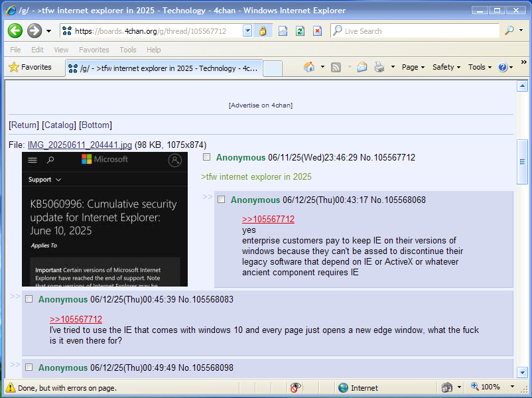
Task: Click the >> marker beside post 105568068
Action: (208, 196)
